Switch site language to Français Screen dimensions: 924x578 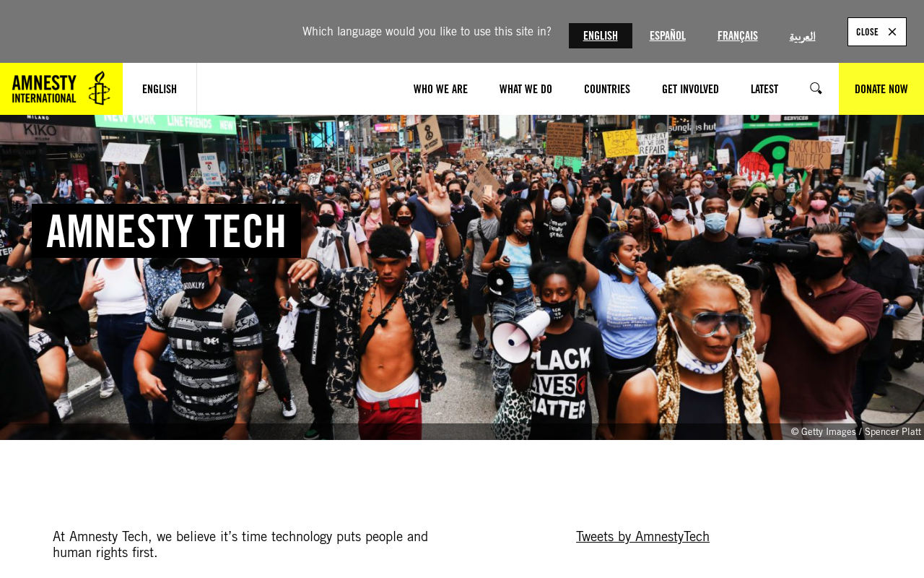[738, 35]
